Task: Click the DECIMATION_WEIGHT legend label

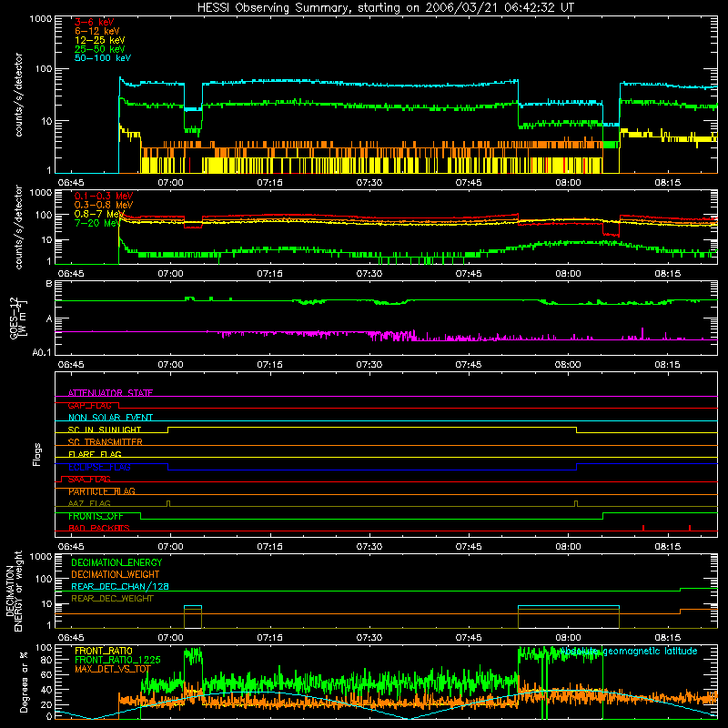Action: 116,575
